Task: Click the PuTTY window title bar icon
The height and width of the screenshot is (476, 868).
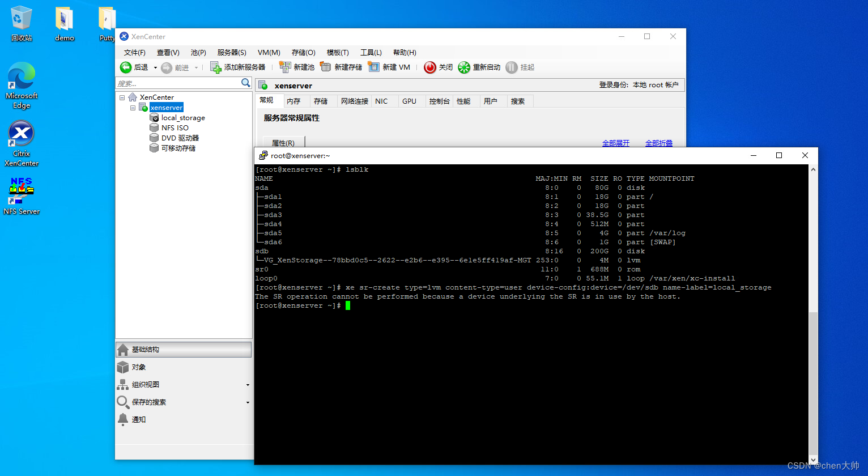Action: [x=263, y=155]
